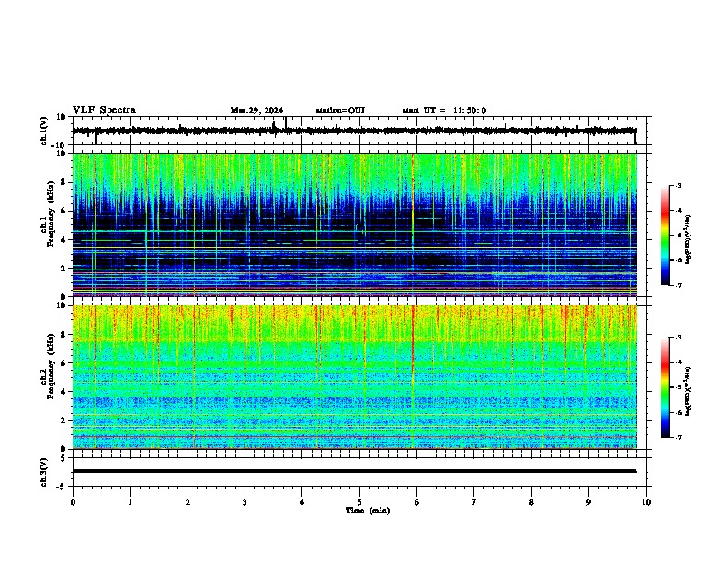Screen dimensions: 728x563
Task: Click the "-7" label on ch.2 color bar
Action: pos(678,437)
